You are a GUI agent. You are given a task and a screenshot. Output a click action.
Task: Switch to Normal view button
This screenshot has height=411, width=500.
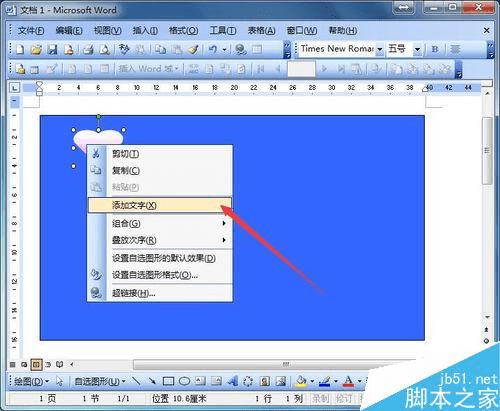point(12,364)
